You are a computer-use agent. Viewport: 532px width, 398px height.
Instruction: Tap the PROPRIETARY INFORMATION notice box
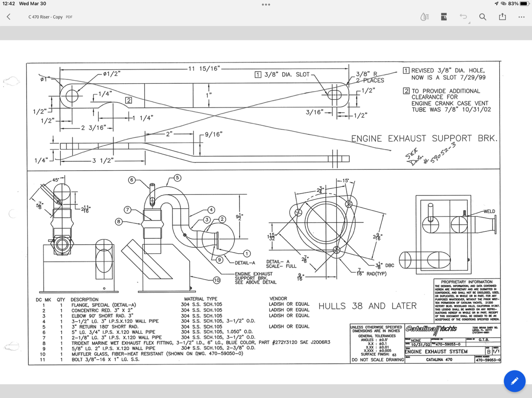[x=467, y=300]
